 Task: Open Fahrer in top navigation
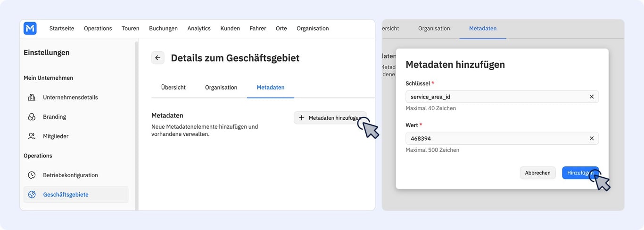pos(258,28)
